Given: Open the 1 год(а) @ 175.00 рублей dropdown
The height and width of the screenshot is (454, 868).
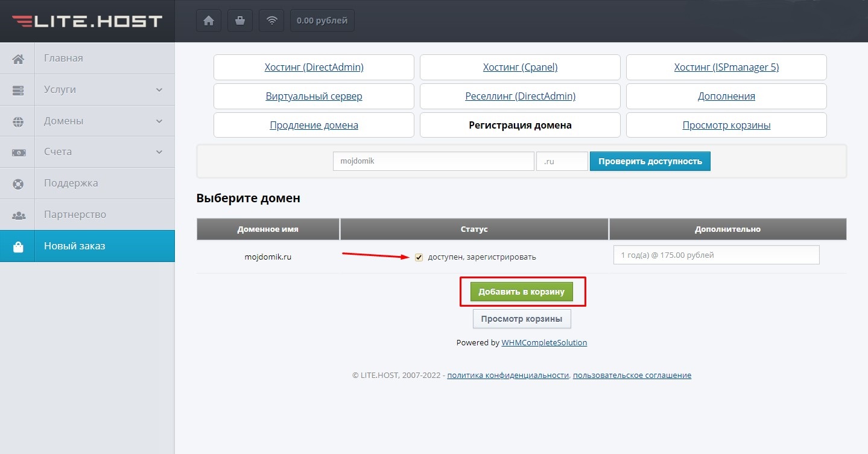Looking at the screenshot, I should point(717,255).
